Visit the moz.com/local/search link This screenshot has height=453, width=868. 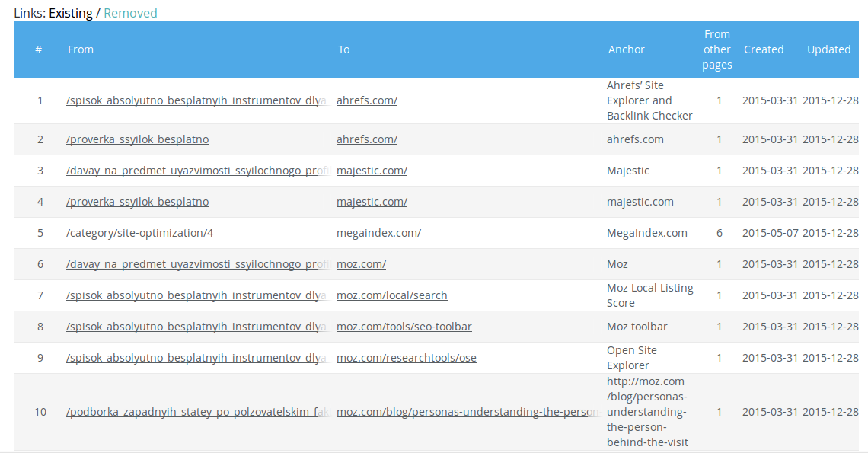392,295
